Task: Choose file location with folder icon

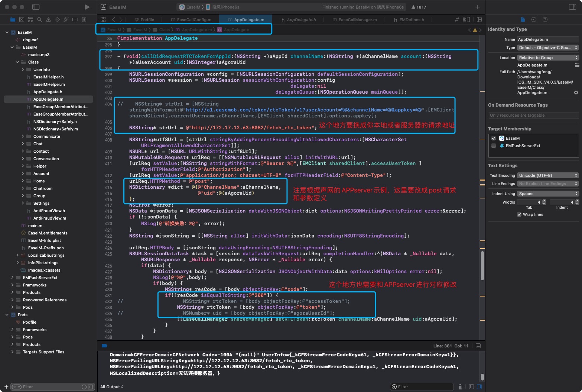Action: pos(577,65)
